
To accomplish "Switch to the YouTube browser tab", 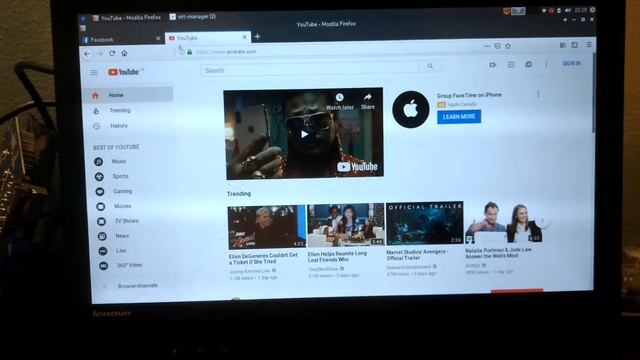I will [208, 38].
